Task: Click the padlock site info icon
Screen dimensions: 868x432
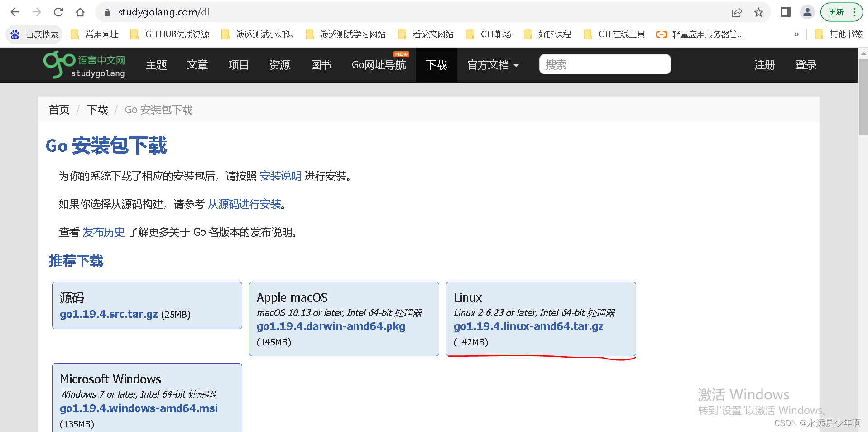Action: tap(107, 13)
